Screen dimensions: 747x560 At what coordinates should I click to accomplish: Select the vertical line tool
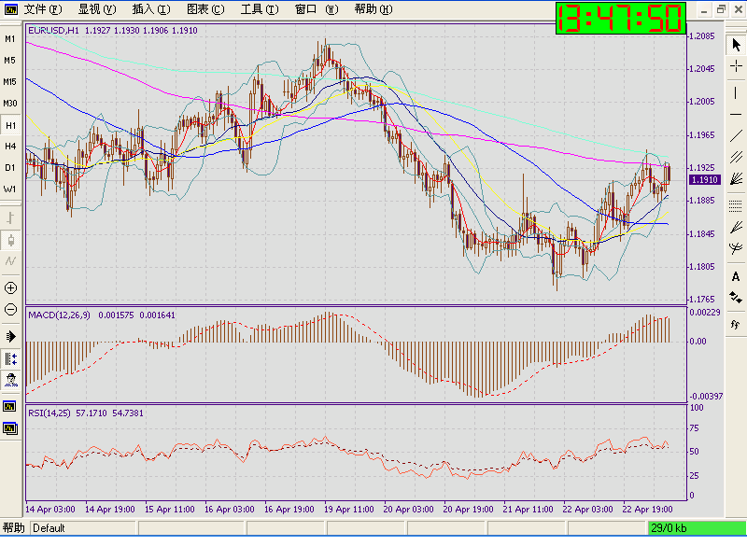coord(736,92)
